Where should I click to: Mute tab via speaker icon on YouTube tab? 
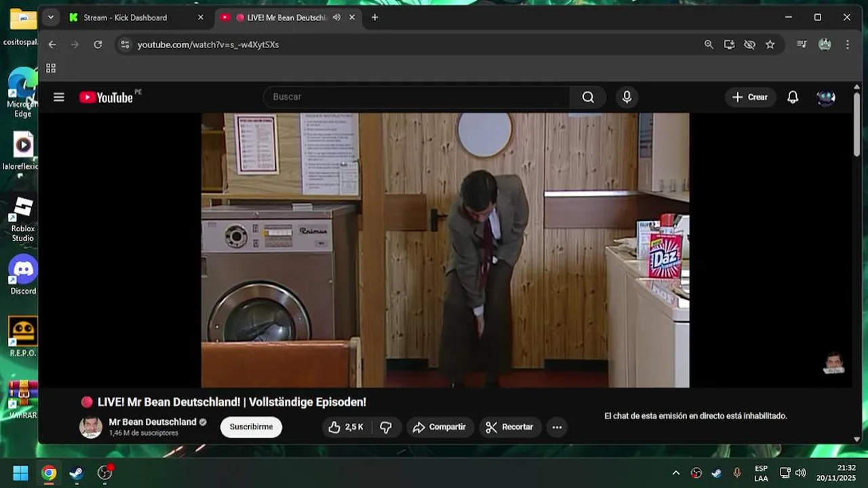[336, 18]
